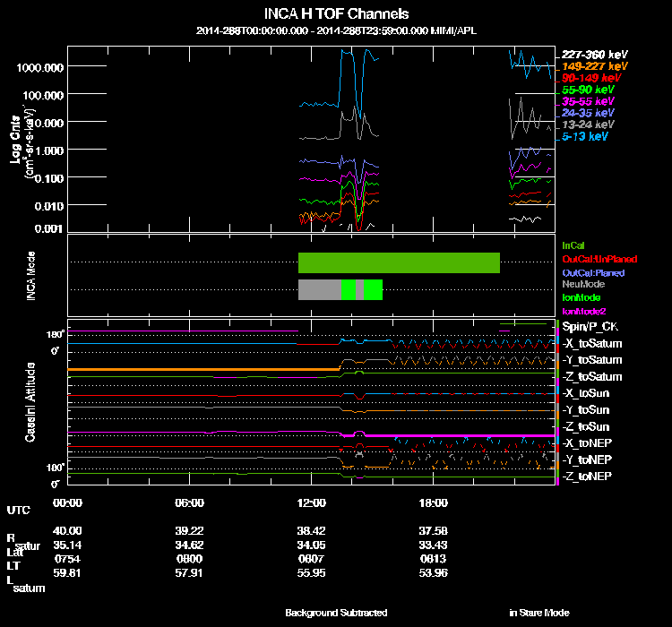Image resolution: width=672 pixels, height=627 pixels.
Task: Click the long dark green InCal bar
Action: click(x=399, y=262)
